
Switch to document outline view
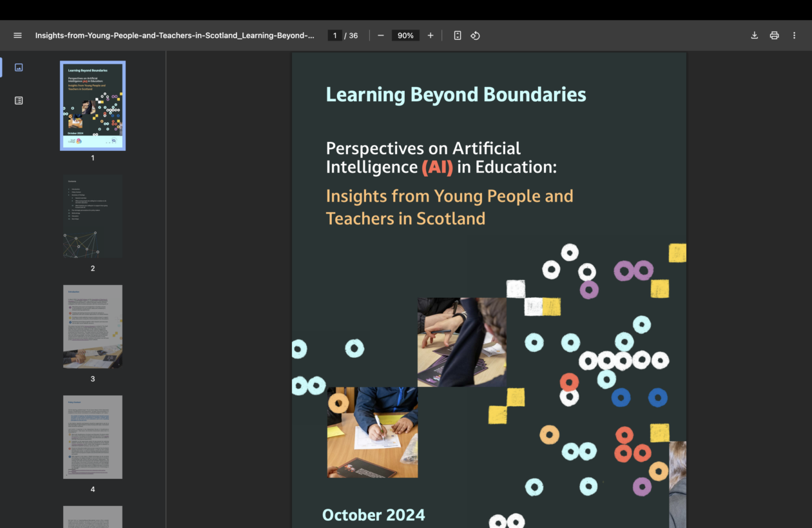click(19, 101)
